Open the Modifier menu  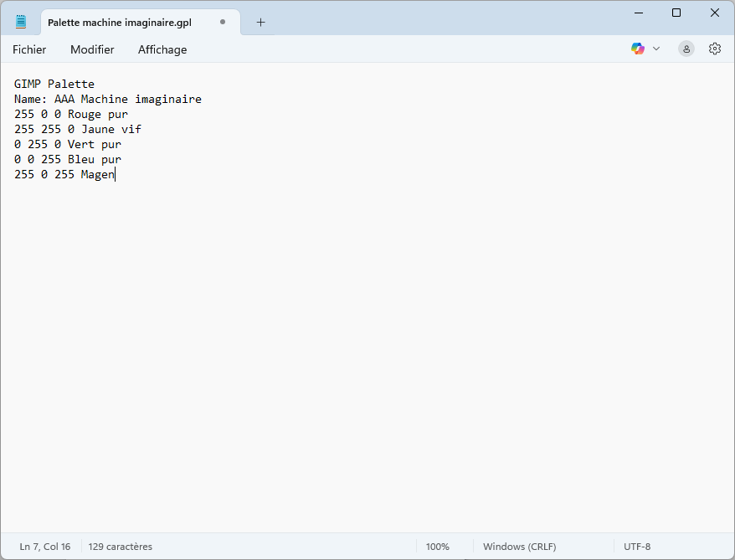(x=92, y=49)
